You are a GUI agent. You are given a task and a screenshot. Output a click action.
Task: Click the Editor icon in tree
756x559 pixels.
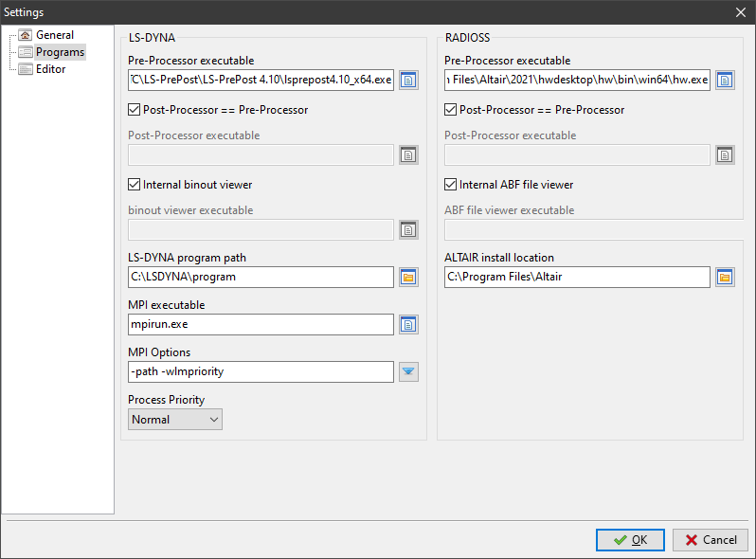pos(25,69)
